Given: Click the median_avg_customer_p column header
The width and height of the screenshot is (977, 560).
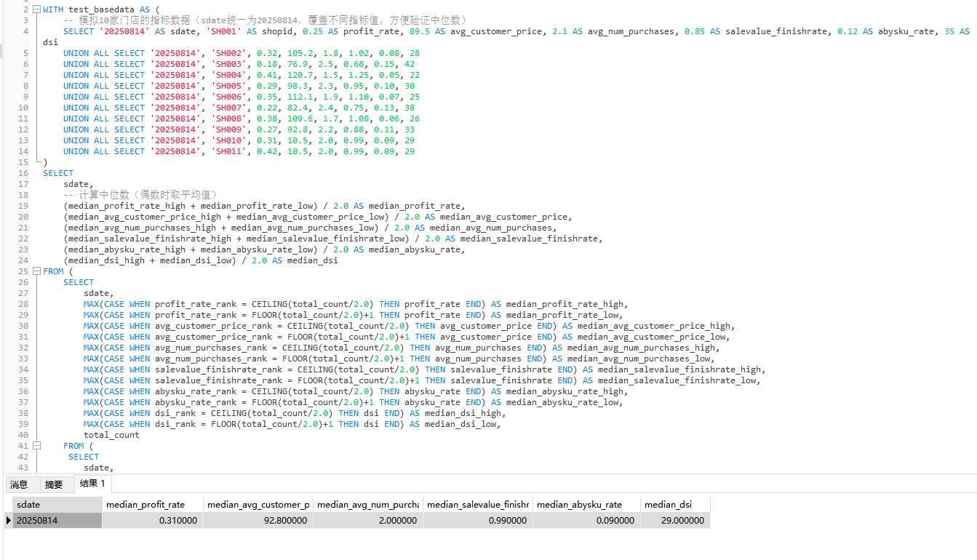Looking at the screenshot, I should click(x=258, y=504).
